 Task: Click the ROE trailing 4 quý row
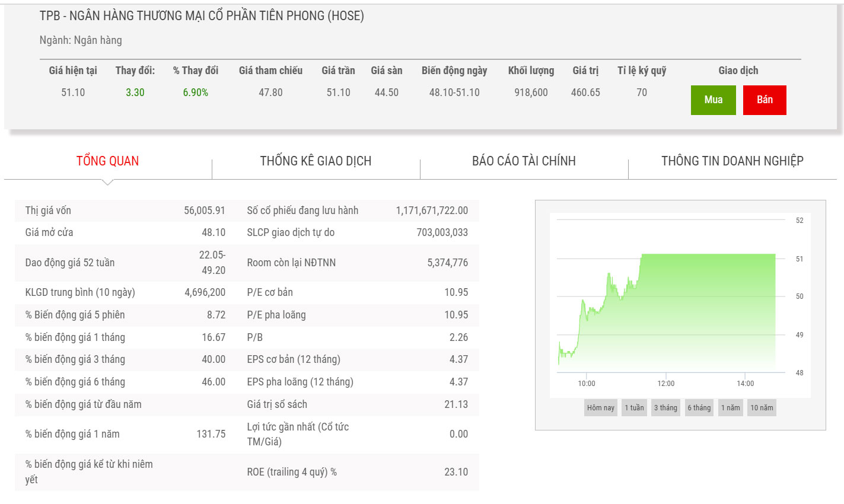[x=357, y=472]
